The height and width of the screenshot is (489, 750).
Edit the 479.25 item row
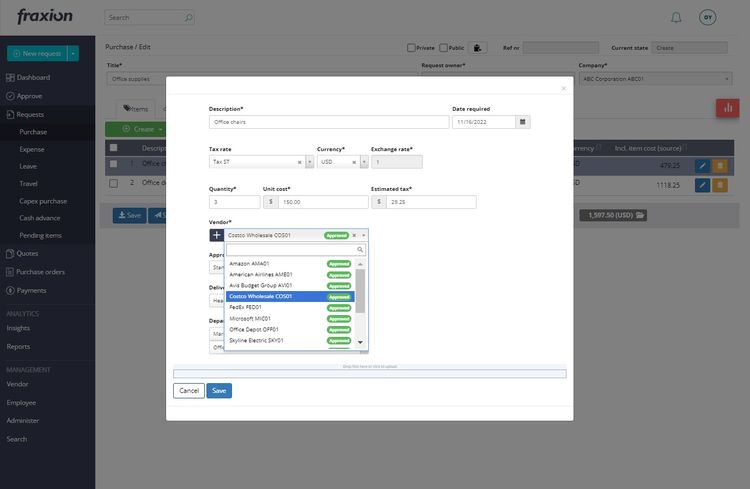[702, 166]
